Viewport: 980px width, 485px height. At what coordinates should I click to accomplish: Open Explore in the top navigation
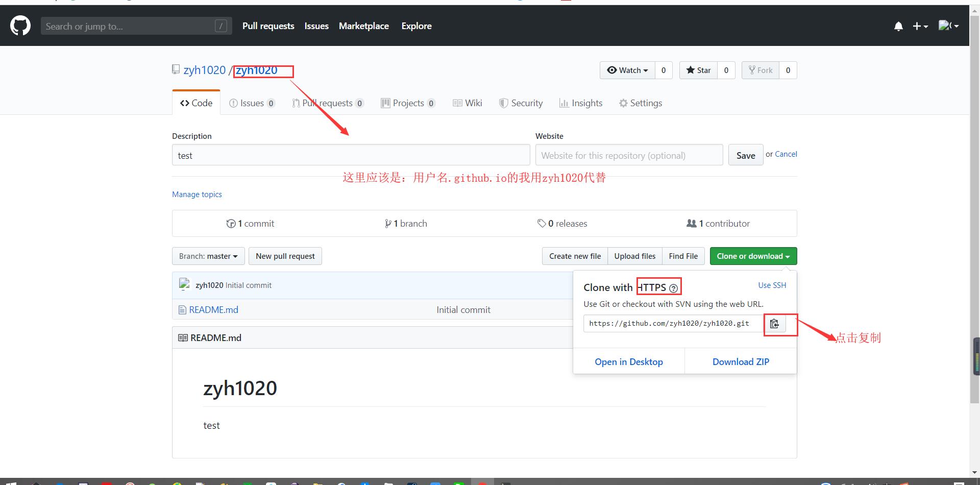tap(416, 26)
